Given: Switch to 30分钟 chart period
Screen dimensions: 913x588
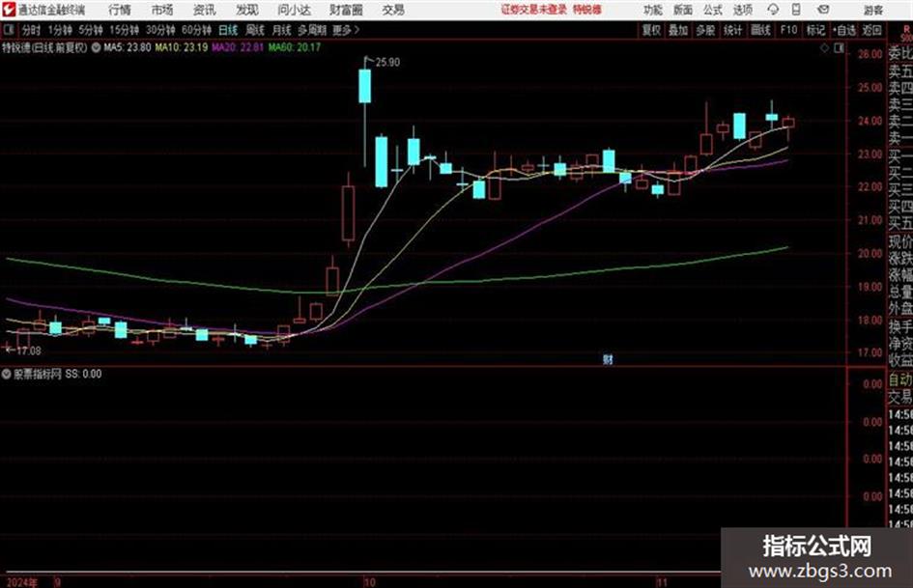Looking at the screenshot, I should click(x=160, y=30).
